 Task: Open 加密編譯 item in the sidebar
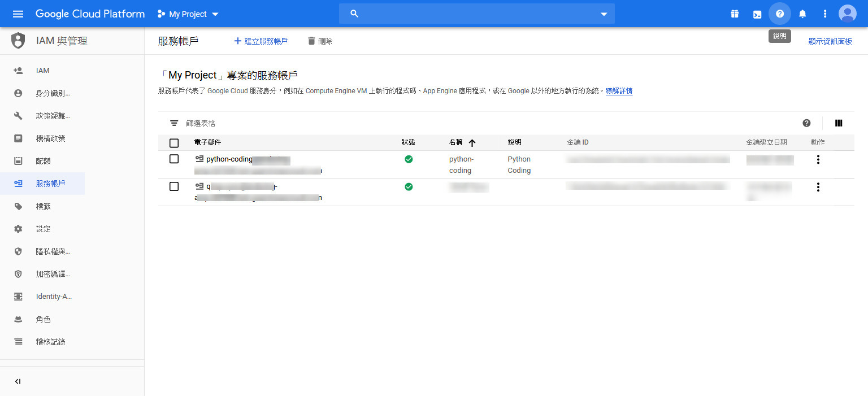click(x=42, y=274)
